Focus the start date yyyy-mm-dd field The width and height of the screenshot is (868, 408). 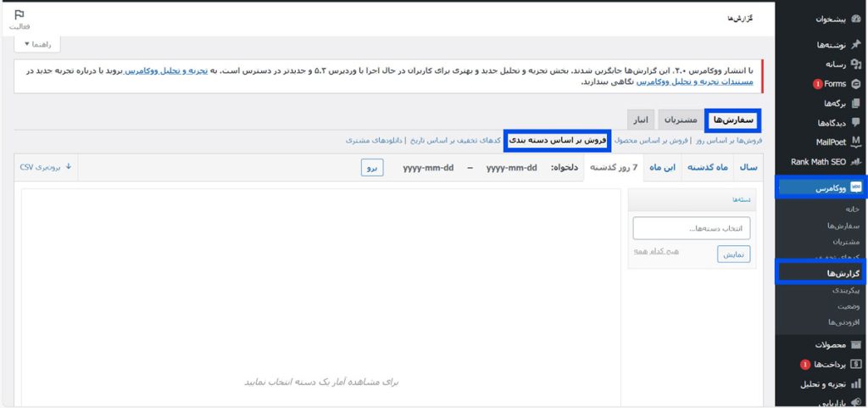point(511,168)
